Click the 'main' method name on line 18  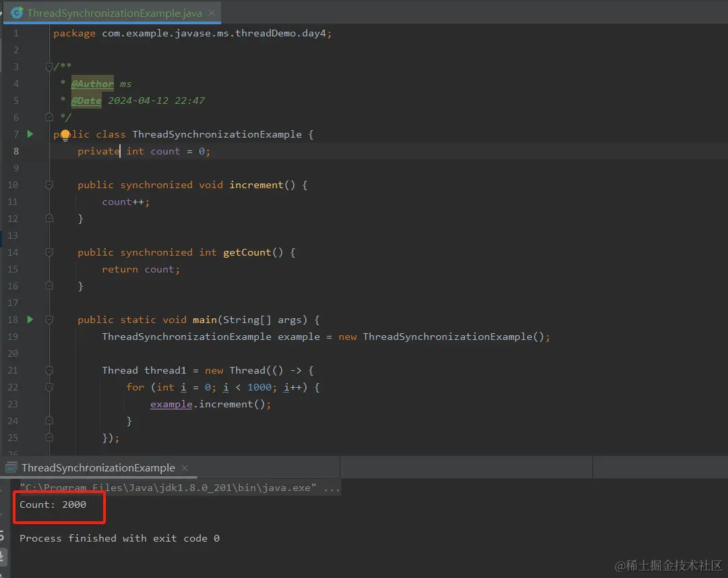click(x=205, y=320)
